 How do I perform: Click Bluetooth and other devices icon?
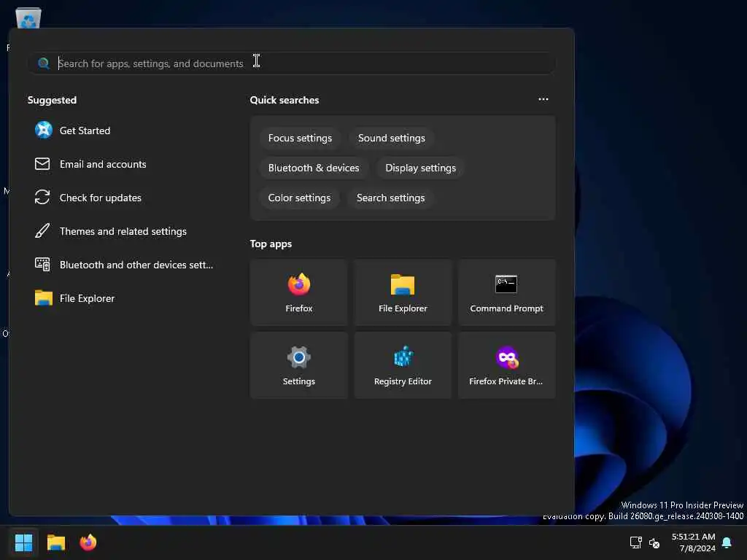42,264
